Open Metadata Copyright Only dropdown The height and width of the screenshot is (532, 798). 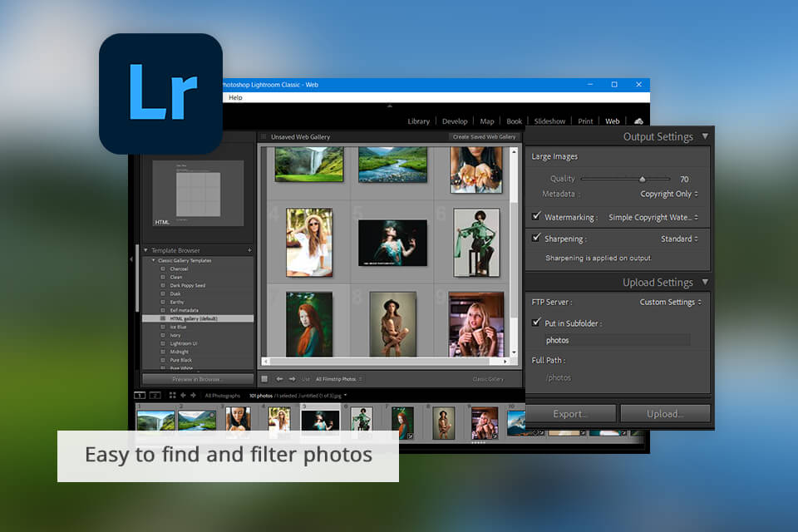(669, 194)
